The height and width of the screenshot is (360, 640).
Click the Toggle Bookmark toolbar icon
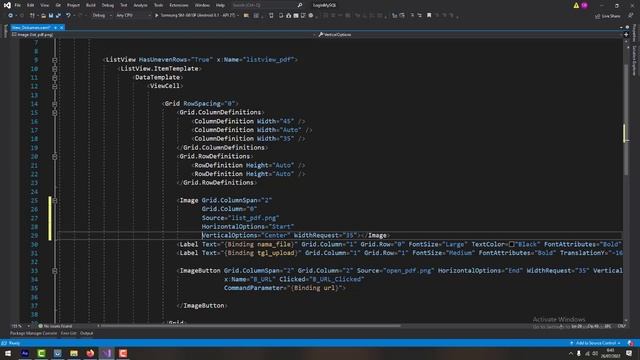[x=429, y=16]
